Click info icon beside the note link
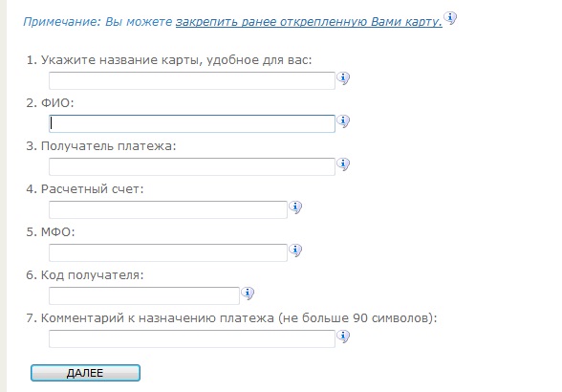This screenshot has height=392, width=562. point(450,17)
